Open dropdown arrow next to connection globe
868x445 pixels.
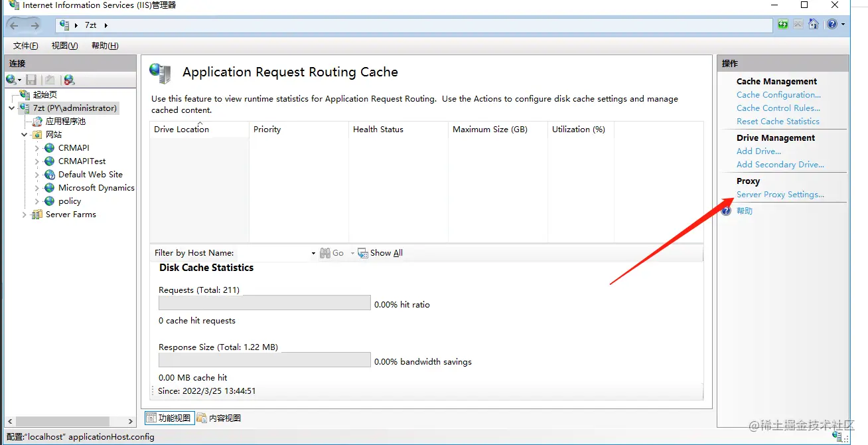(21, 80)
